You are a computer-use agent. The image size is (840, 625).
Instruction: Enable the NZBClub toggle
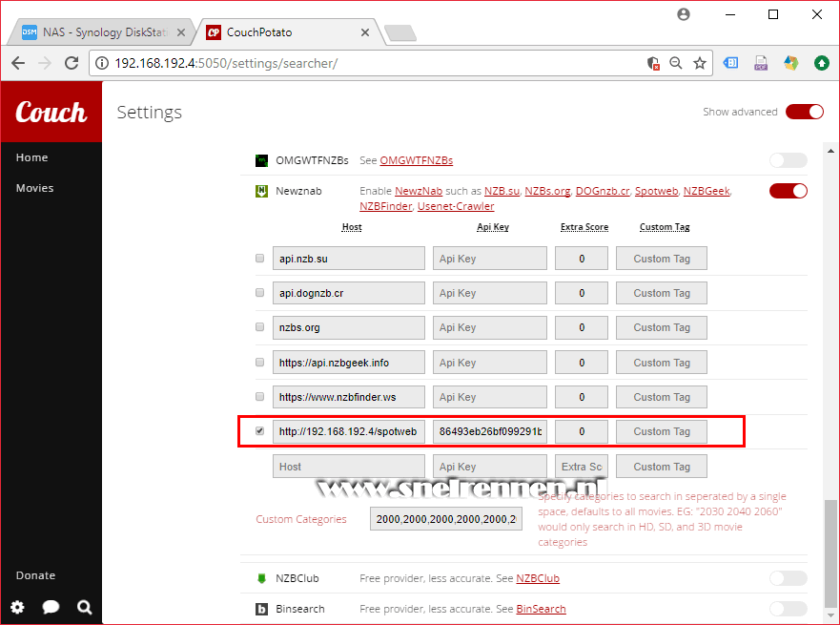(788, 578)
